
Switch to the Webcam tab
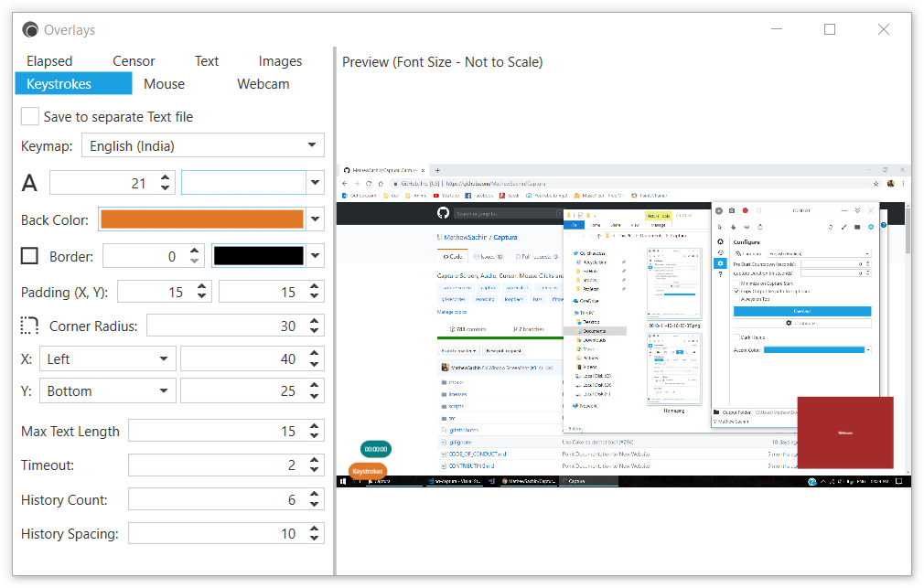pyautogui.click(x=263, y=84)
